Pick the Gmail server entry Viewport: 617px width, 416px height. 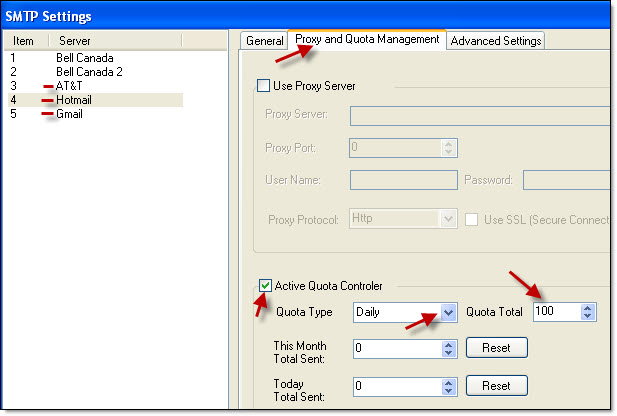(70, 114)
